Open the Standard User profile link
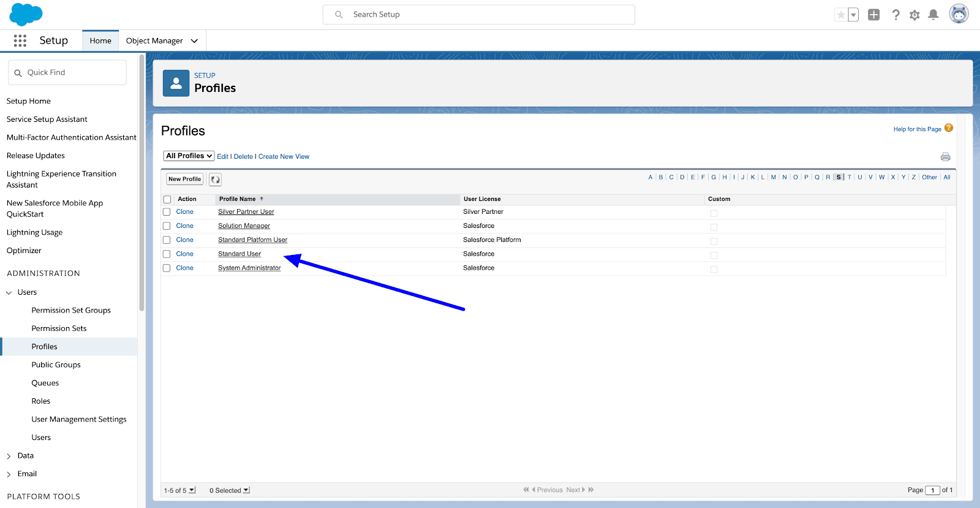980x508 pixels. (239, 254)
